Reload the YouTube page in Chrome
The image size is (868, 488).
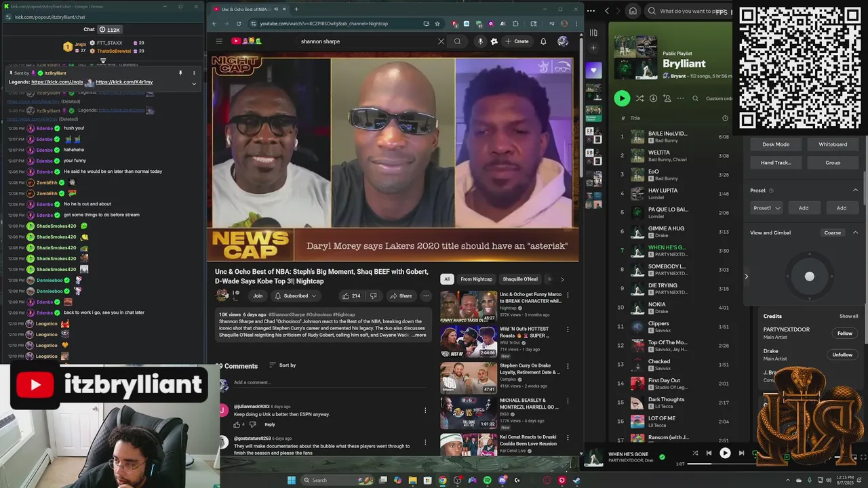click(x=239, y=24)
